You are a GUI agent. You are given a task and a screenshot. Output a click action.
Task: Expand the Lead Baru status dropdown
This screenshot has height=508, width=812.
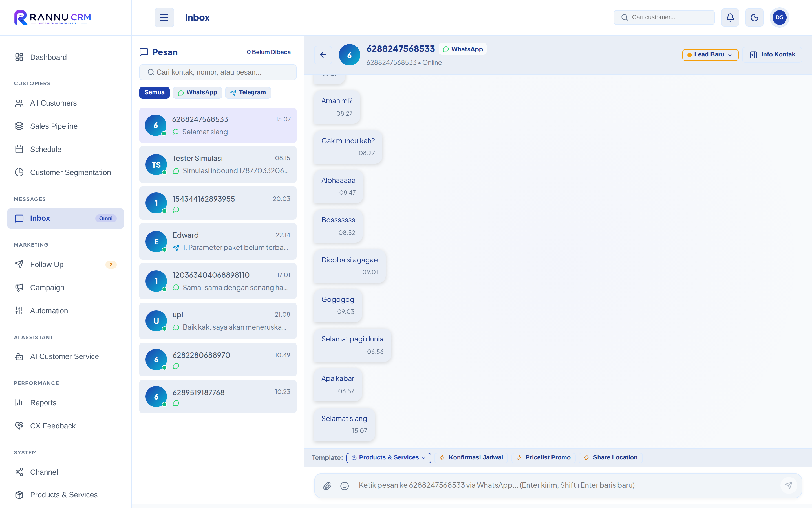point(710,55)
